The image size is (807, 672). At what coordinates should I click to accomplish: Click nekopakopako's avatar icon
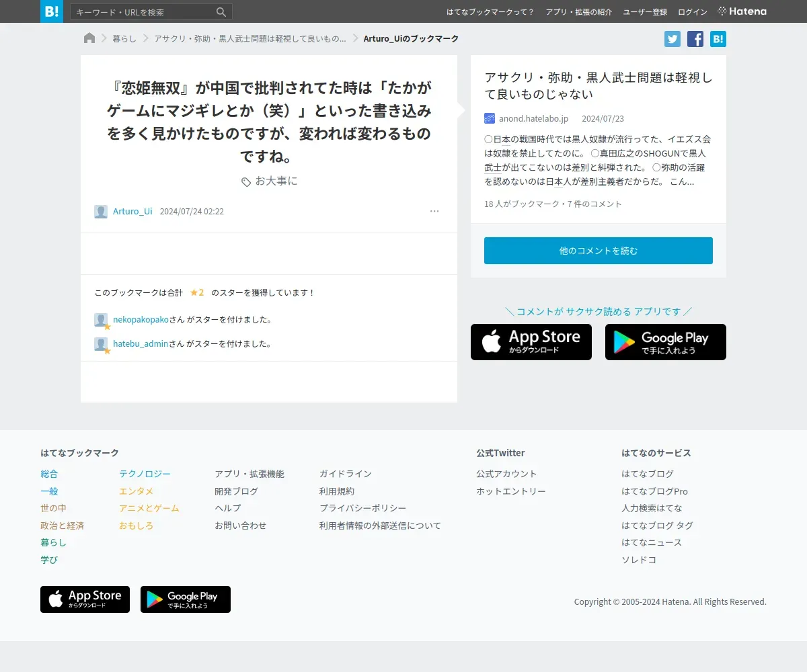101,320
